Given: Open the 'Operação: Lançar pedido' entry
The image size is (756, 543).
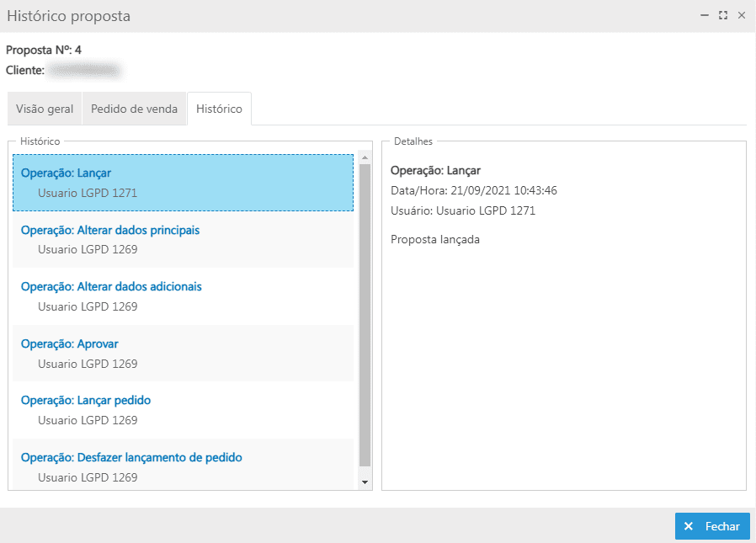Looking at the screenshot, I should [x=183, y=410].
